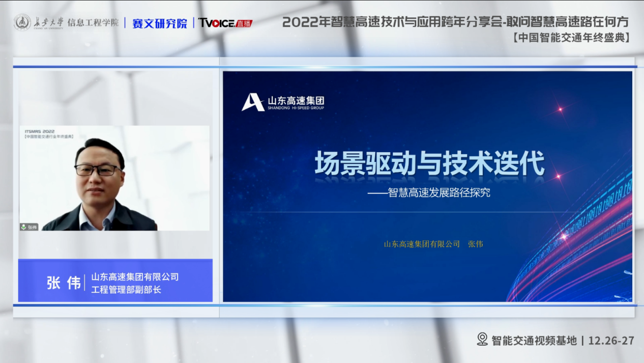The width and height of the screenshot is (644, 363).
Task: Click the large 张伟 name on blue banner
Action: 64,283
